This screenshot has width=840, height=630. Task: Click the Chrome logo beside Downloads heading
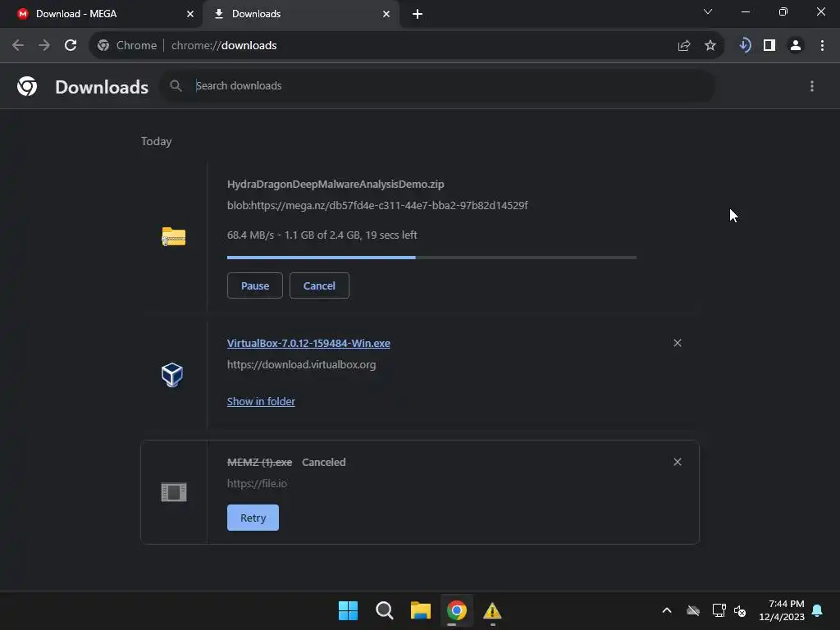click(x=27, y=86)
